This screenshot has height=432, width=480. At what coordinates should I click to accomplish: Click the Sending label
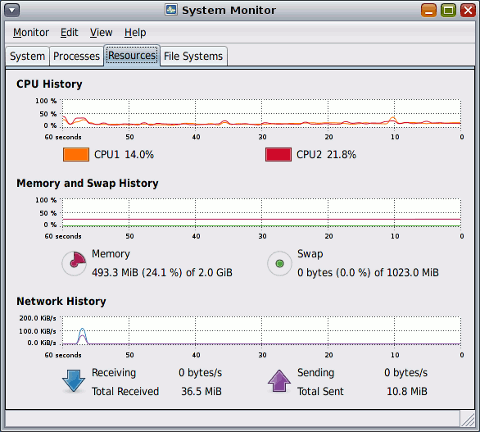pyautogui.click(x=316, y=372)
